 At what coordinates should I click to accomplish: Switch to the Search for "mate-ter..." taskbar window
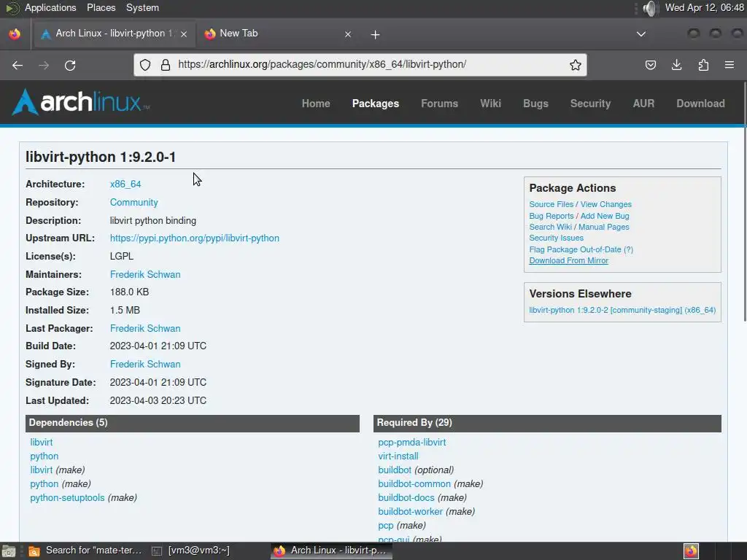coord(85,551)
